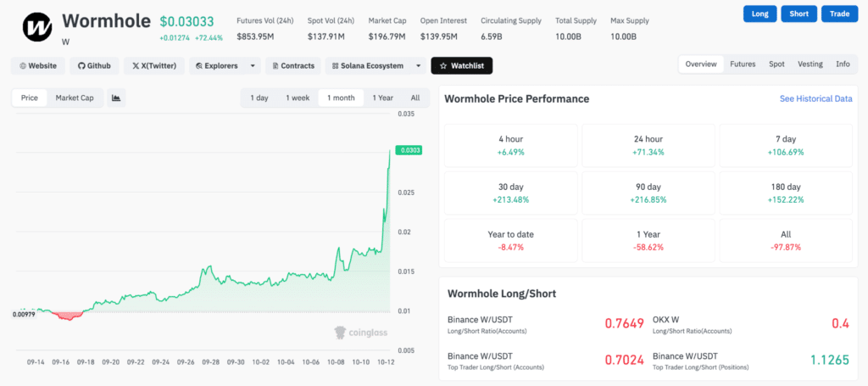Switch to the Spot tab
Image resolution: width=868 pixels, height=386 pixels.
pyautogui.click(x=776, y=64)
